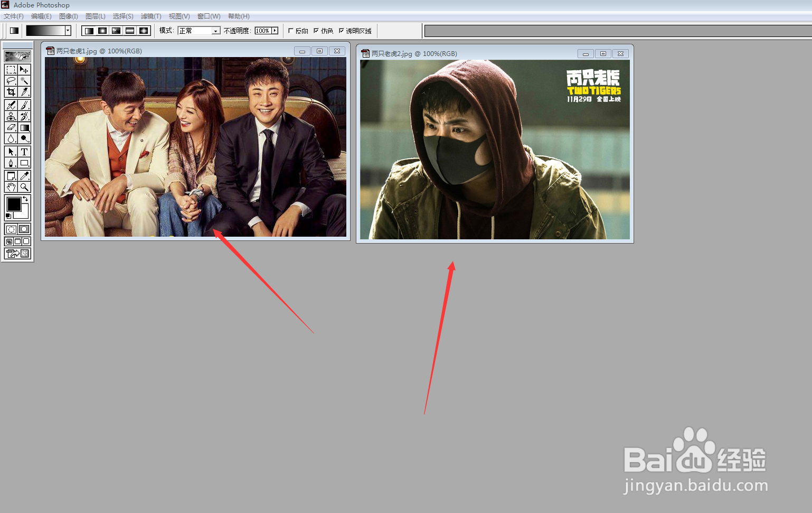The height and width of the screenshot is (513, 812).
Task: Choose Reflected Gradient style
Action: 130,31
